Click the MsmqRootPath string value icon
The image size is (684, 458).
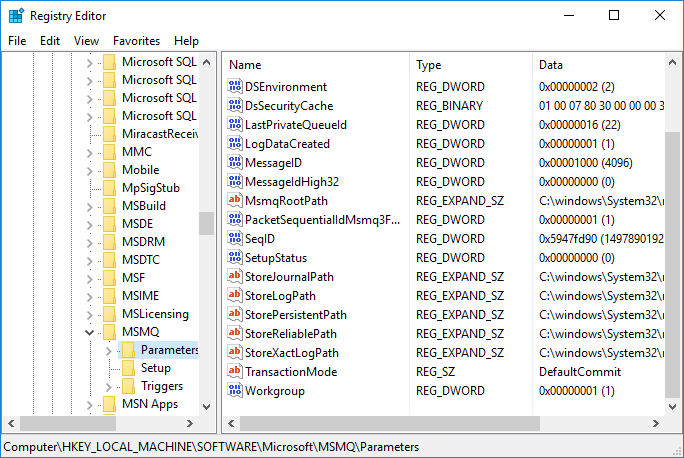tap(235, 200)
